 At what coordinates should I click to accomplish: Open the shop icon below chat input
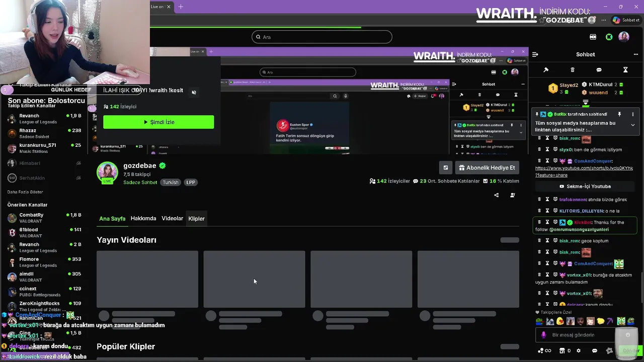pos(562,350)
